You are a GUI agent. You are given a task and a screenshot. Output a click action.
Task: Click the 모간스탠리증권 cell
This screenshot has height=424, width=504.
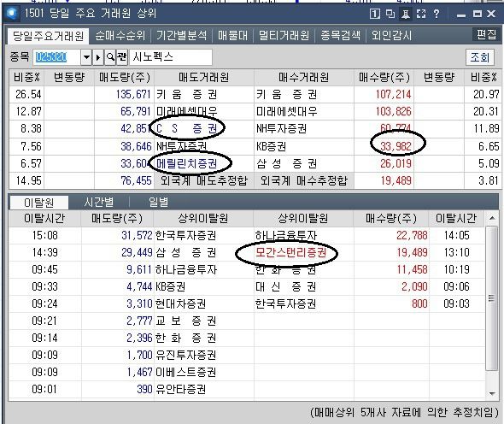(x=304, y=252)
